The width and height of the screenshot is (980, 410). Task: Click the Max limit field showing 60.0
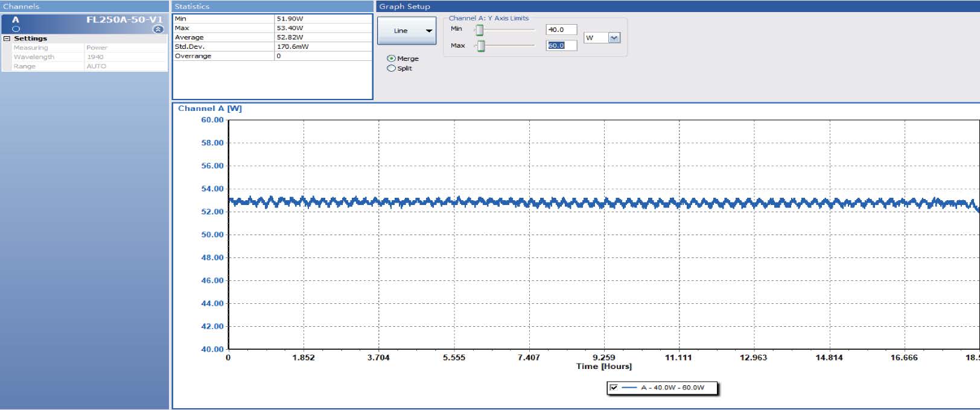[x=561, y=46]
